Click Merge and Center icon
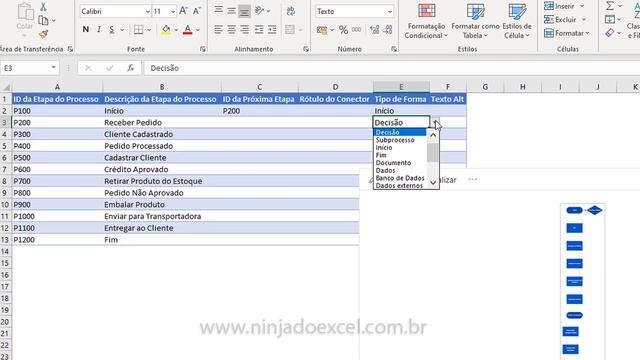The image size is (640, 360). pyautogui.click(x=290, y=29)
